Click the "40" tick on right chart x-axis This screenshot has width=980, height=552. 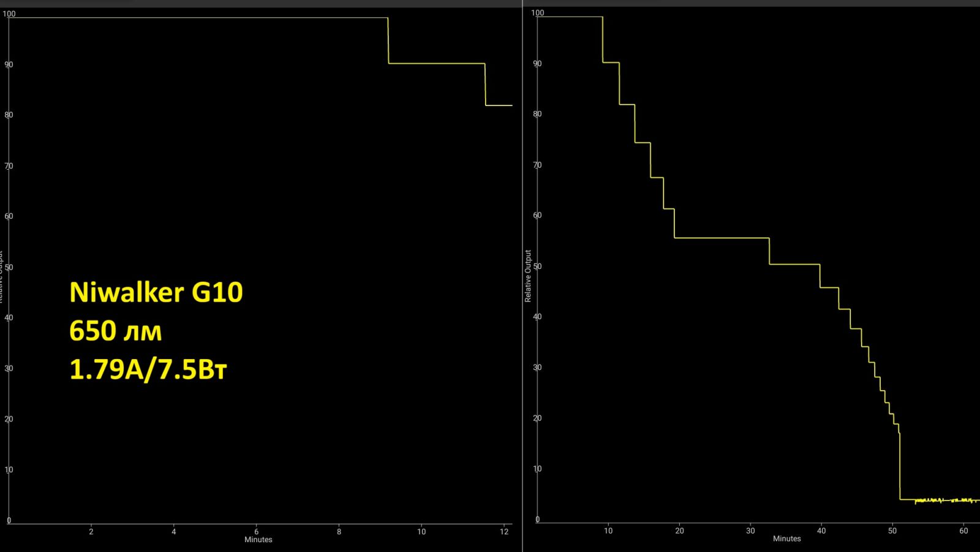click(x=821, y=531)
